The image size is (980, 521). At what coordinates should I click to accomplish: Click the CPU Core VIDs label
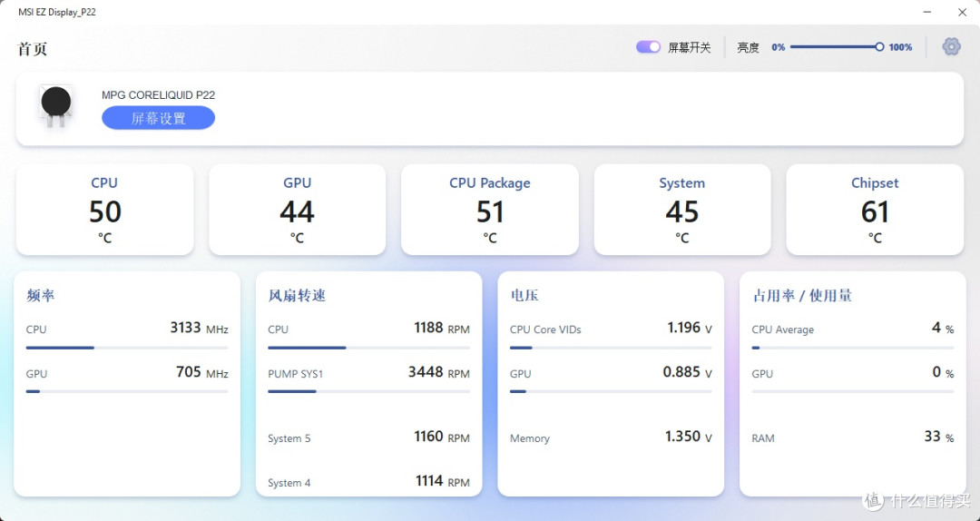point(545,329)
